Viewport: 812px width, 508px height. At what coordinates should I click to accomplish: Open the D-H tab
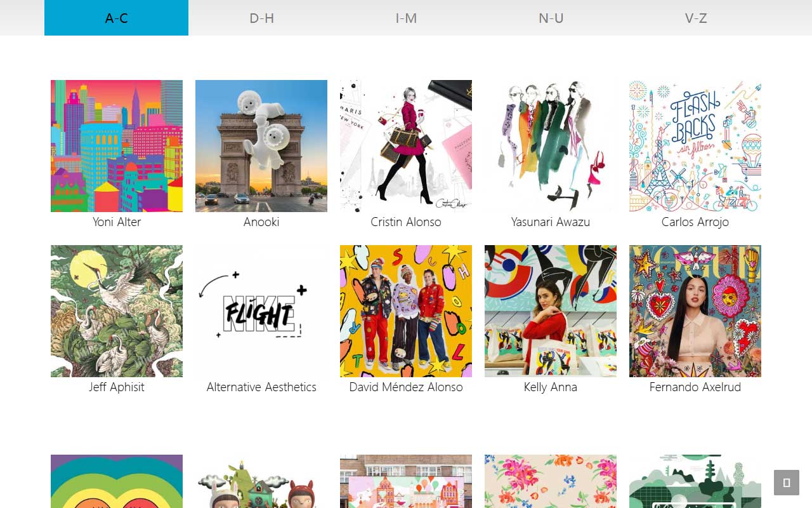261,18
